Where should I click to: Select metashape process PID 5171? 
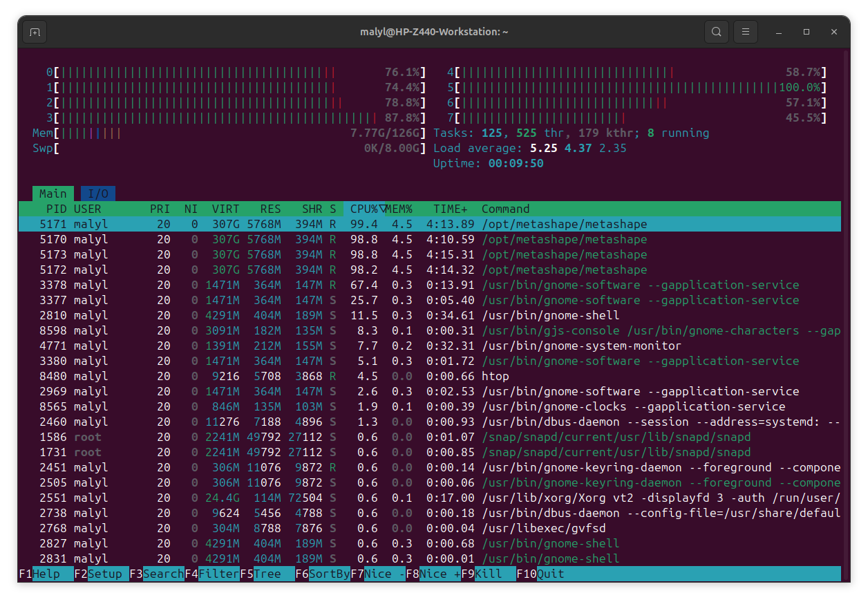click(430, 224)
